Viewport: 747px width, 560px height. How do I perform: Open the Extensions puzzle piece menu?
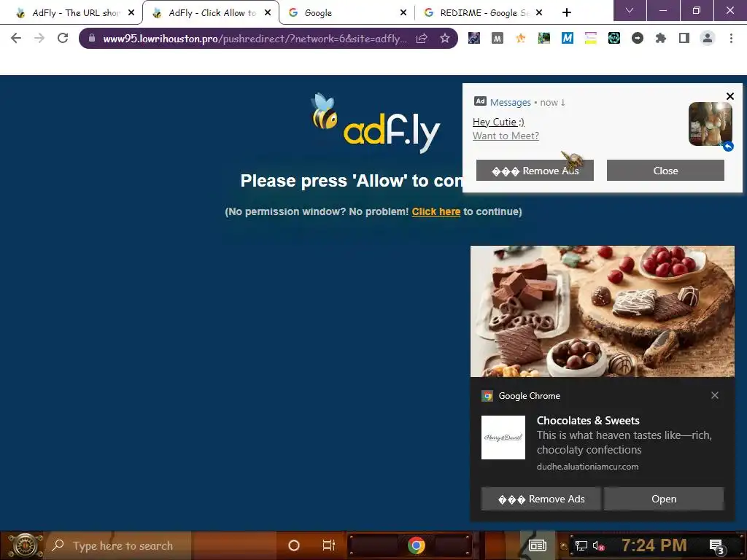(x=661, y=38)
